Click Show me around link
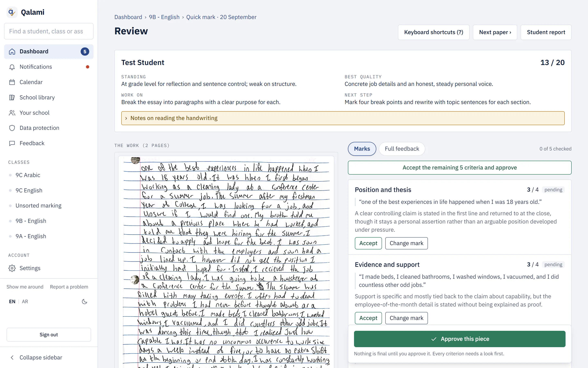This screenshot has width=588, height=368. [x=25, y=287]
